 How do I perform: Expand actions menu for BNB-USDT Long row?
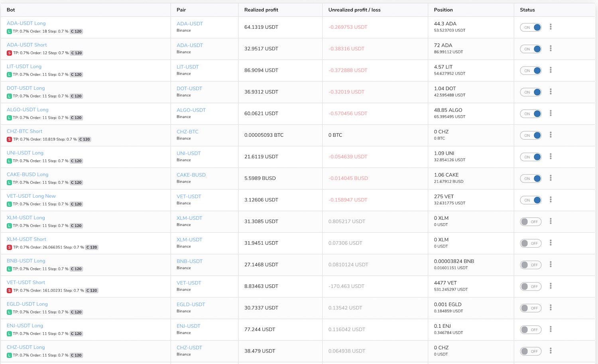pos(551,264)
